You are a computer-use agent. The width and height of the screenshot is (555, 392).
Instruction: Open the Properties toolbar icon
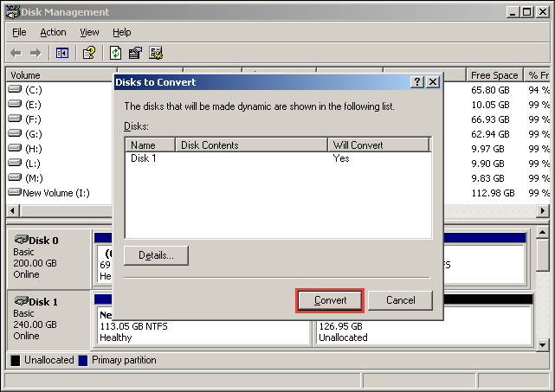tap(135, 54)
